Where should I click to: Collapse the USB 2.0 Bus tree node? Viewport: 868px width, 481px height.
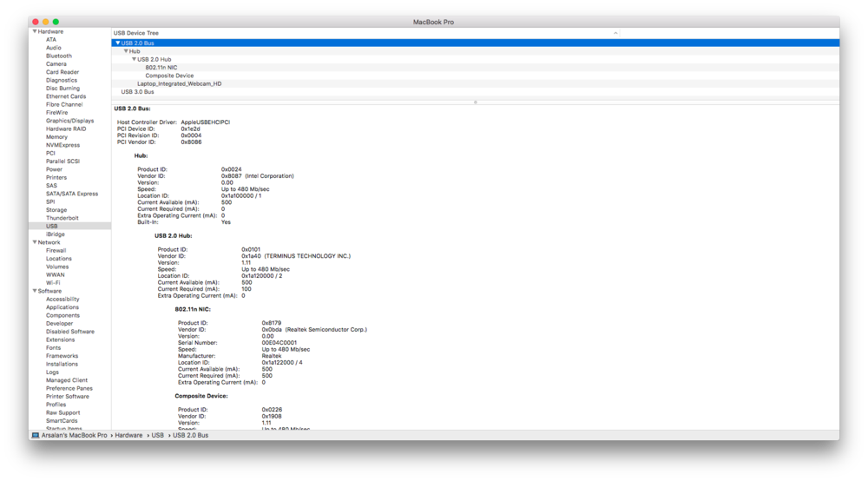[x=118, y=43]
